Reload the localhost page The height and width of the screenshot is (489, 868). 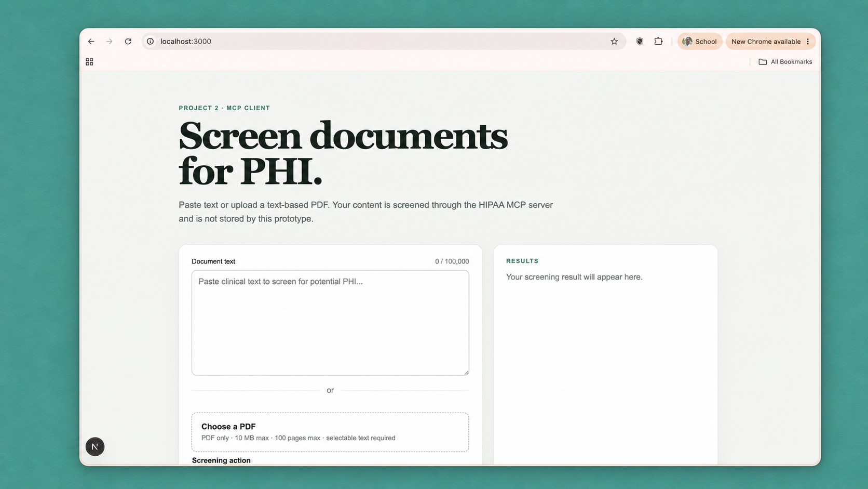click(x=128, y=42)
